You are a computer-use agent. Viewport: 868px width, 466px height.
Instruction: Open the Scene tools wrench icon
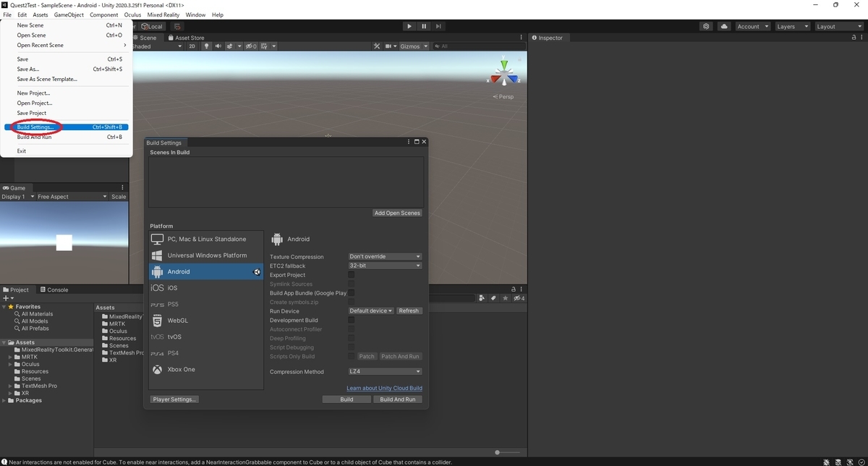pyautogui.click(x=377, y=46)
